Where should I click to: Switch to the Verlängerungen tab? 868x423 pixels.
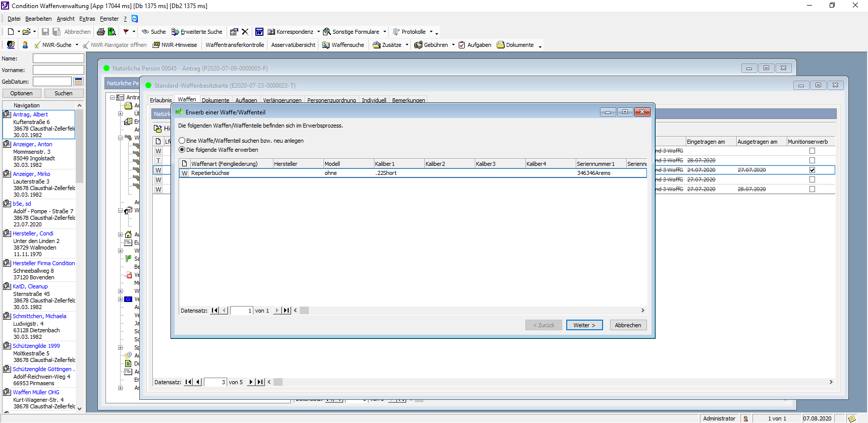tap(282, 100)
